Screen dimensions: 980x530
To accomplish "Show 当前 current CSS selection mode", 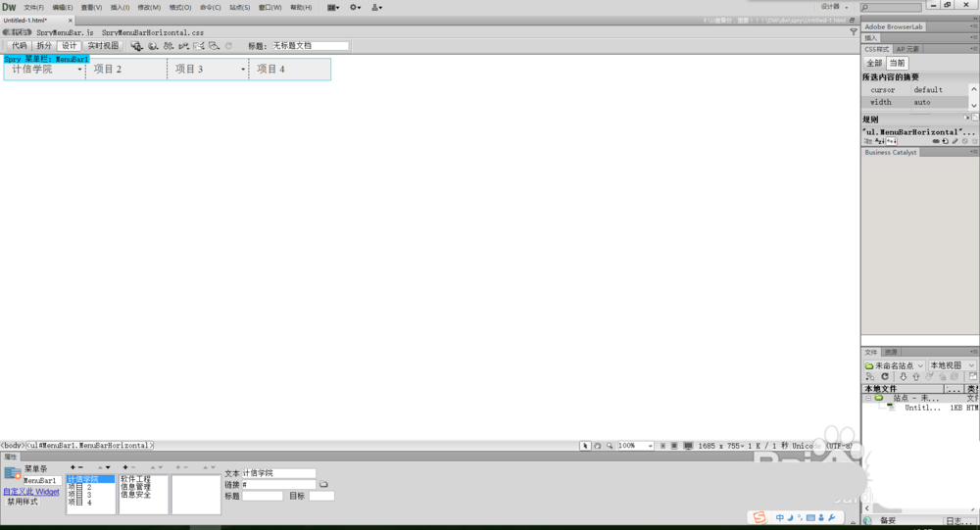I will pyautogui.click(x=897, y=63).
